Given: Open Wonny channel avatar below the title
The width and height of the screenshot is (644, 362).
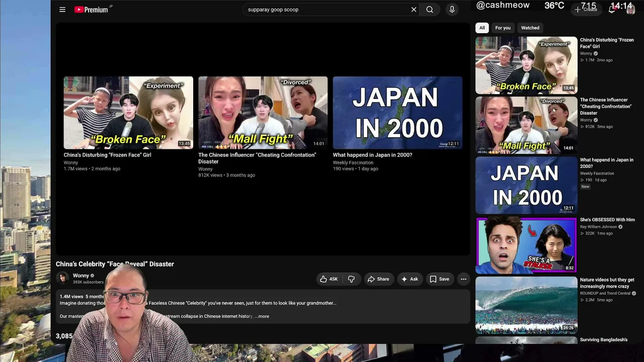Looking at the screenshot, I should coord(62,279).
